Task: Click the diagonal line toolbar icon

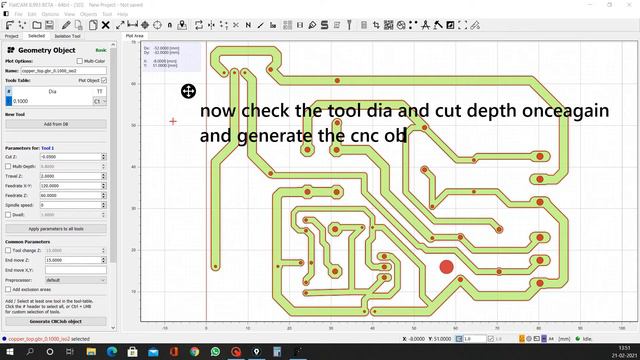Action: point(260,25)
